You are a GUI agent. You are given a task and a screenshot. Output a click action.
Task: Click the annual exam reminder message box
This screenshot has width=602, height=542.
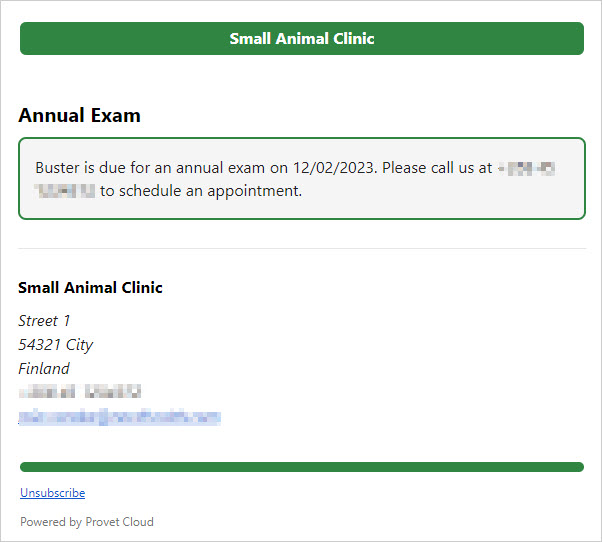point(302,178)
